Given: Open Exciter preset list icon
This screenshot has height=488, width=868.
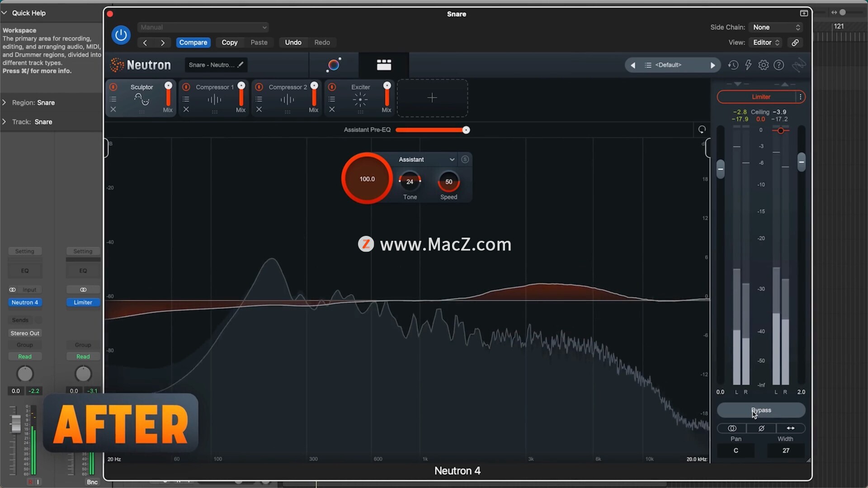Looking at the screenshot, I should click(332, 99).
